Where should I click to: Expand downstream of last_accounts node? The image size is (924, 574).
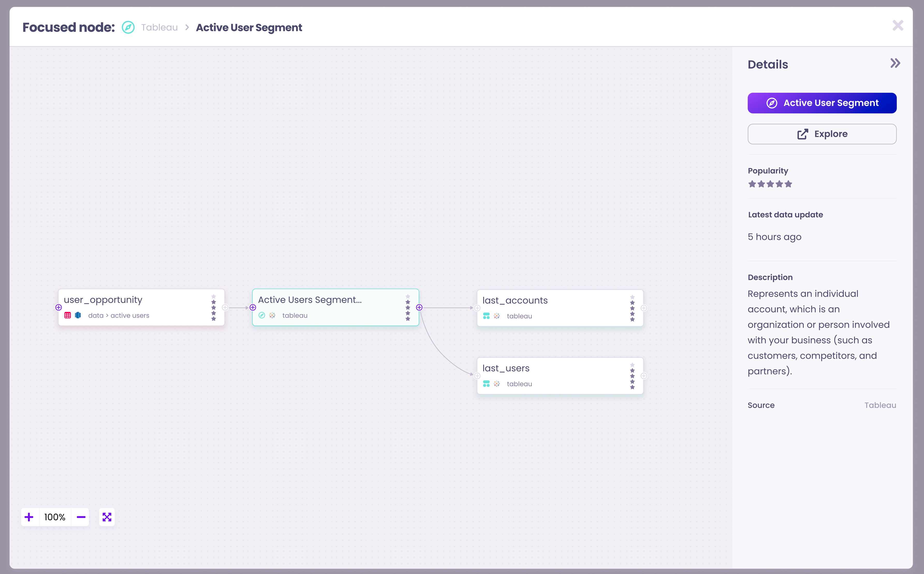(644, 308)
